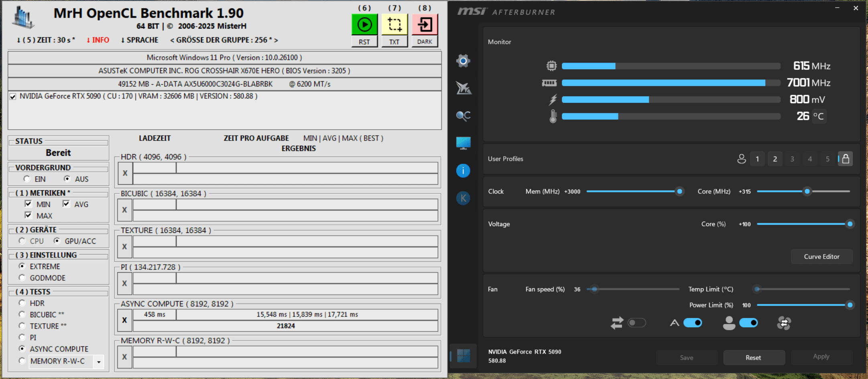Select the BICUBIC test radio button
Image resolution: width=868 pixels, height=379 pixels.
(22, 314)
